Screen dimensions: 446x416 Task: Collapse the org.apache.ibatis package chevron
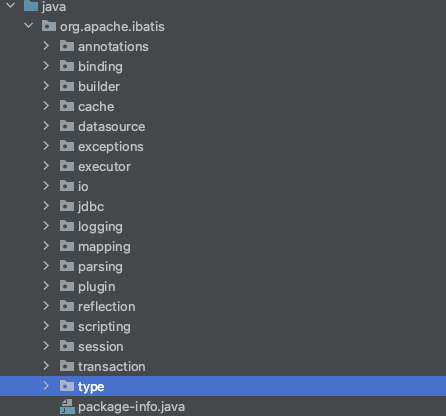pos(29,25)
